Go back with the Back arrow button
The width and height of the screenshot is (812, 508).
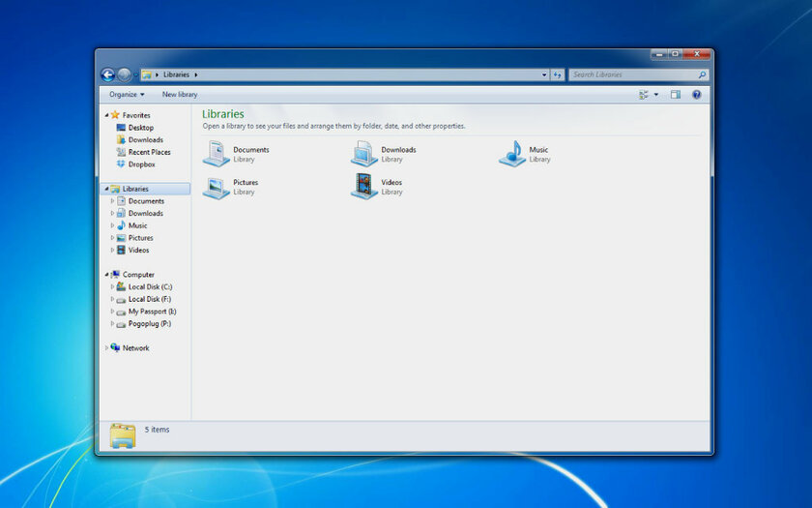point(107,75)
